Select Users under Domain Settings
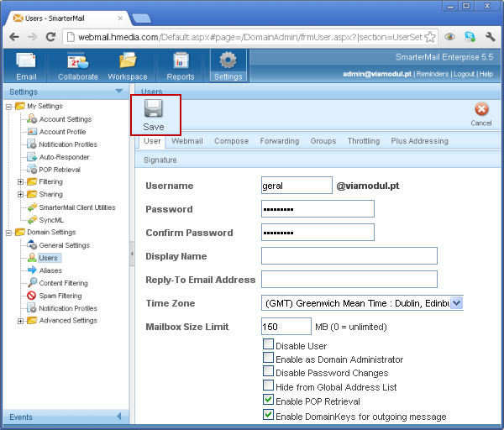The width and height of the screenshot is (504, 430). [48, 258]
